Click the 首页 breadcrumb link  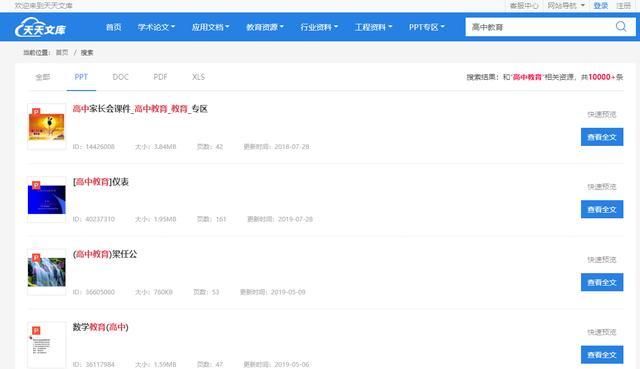62,53
